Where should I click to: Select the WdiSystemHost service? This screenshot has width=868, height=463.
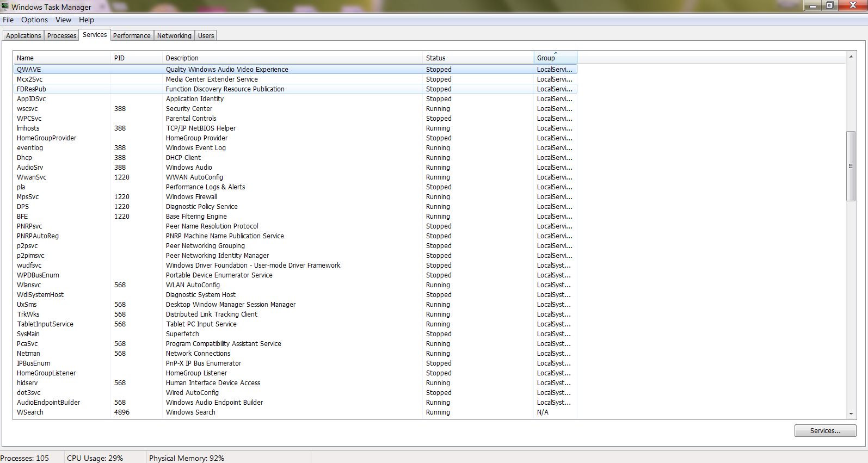295,294
